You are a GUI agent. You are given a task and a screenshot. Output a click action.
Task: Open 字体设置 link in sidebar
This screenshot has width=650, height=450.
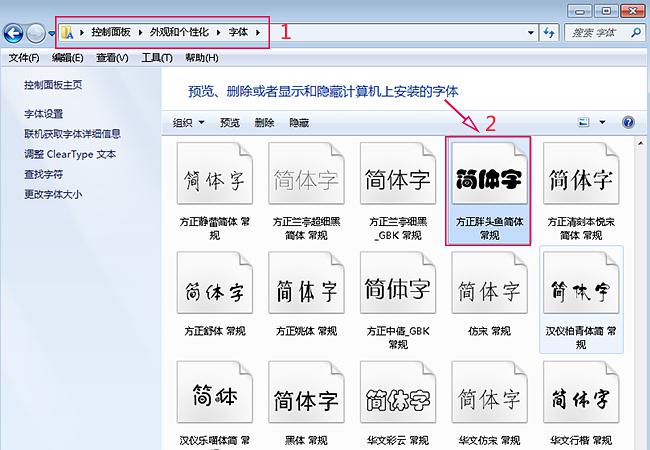[44, 114]
